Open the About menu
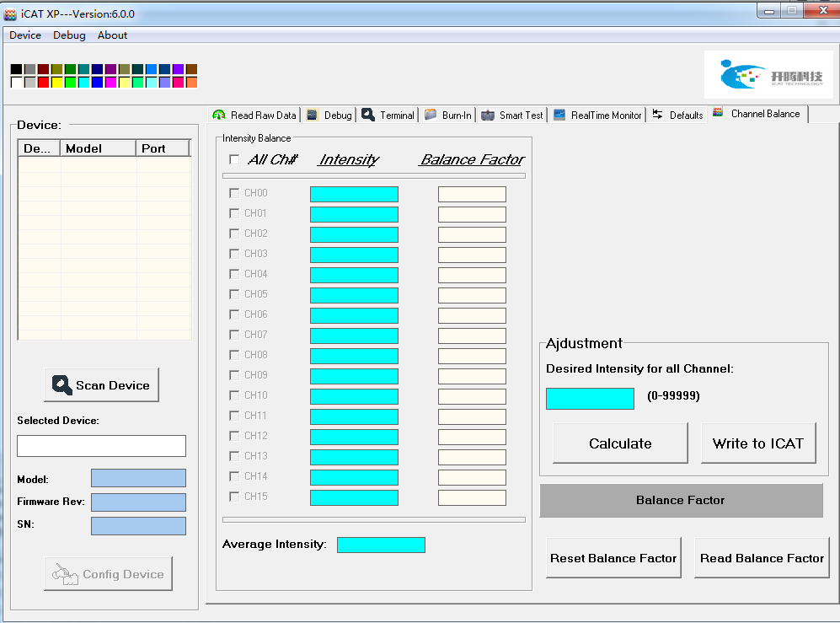 click(x=112, y=35)
